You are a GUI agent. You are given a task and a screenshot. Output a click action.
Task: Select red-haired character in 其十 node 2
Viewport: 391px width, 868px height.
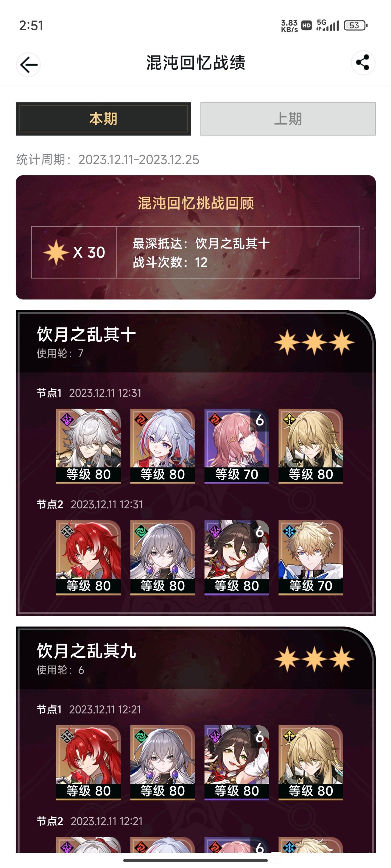tap(88, 558)
